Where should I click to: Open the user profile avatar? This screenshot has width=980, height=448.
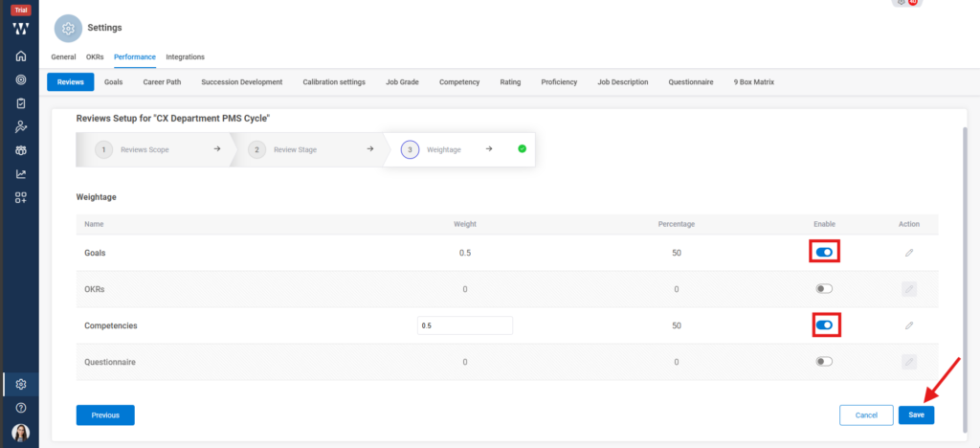21,433
